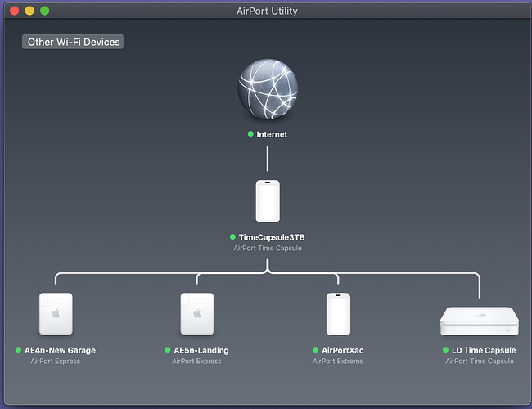Close the AirPort Utility window
Viewport: 532px width, 409px height.
pyautogui.click(x=14, y=11)
